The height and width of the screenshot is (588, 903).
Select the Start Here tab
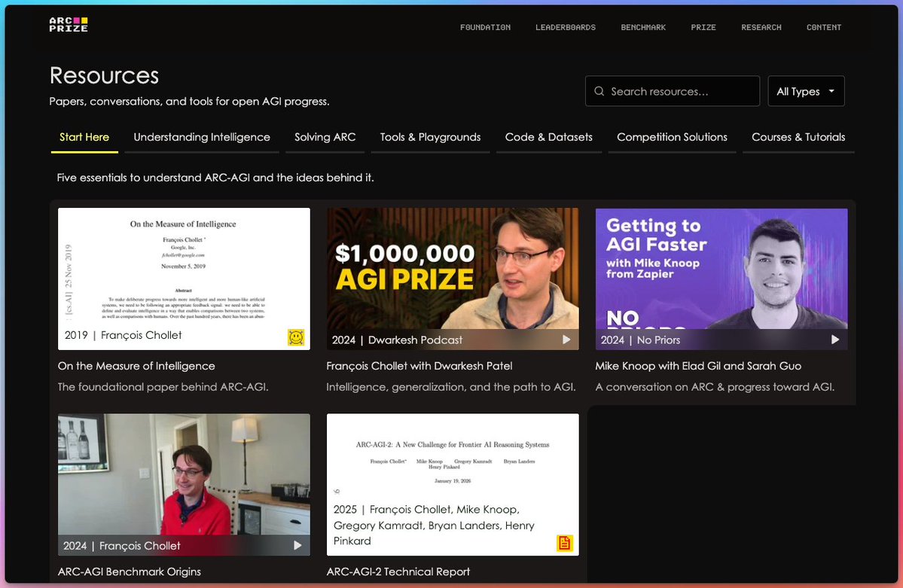pos(84,137)
